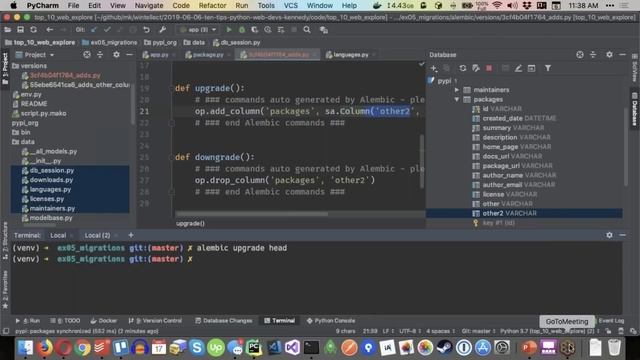This screenshot has width=640, height=360.
Task: Click the Open folder toolbar icon
Action: click(x=7, y=30)
